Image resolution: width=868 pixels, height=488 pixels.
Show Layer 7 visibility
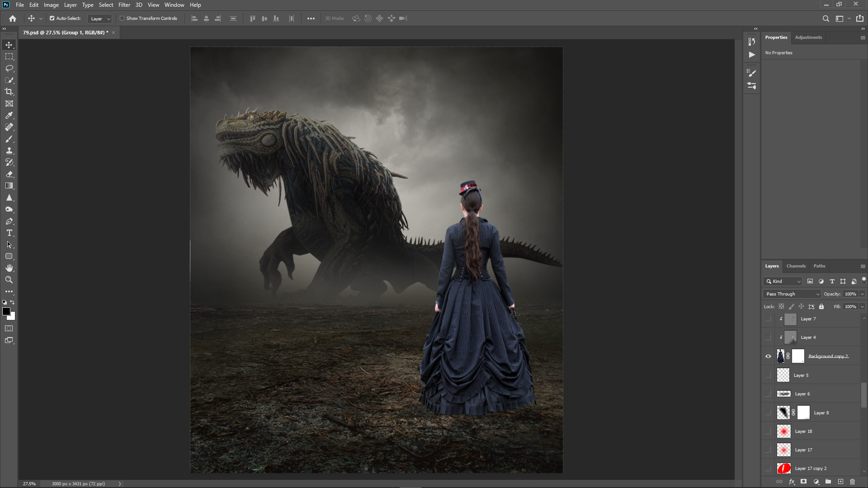click(x=768, y=319)
